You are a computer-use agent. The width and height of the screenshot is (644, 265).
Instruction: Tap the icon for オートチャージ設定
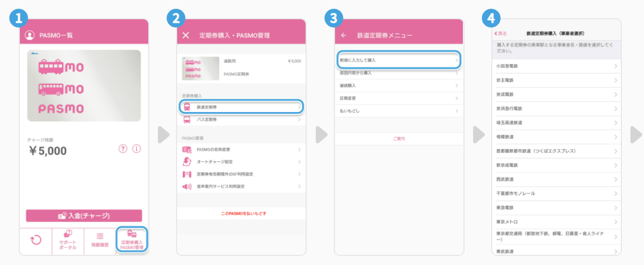pyautogui.click(x=187, y=162)
